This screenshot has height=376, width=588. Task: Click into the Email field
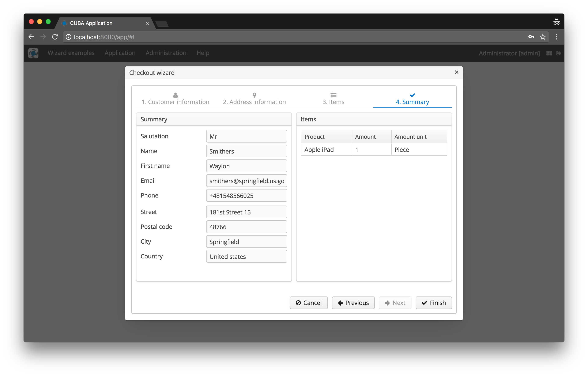246,181
